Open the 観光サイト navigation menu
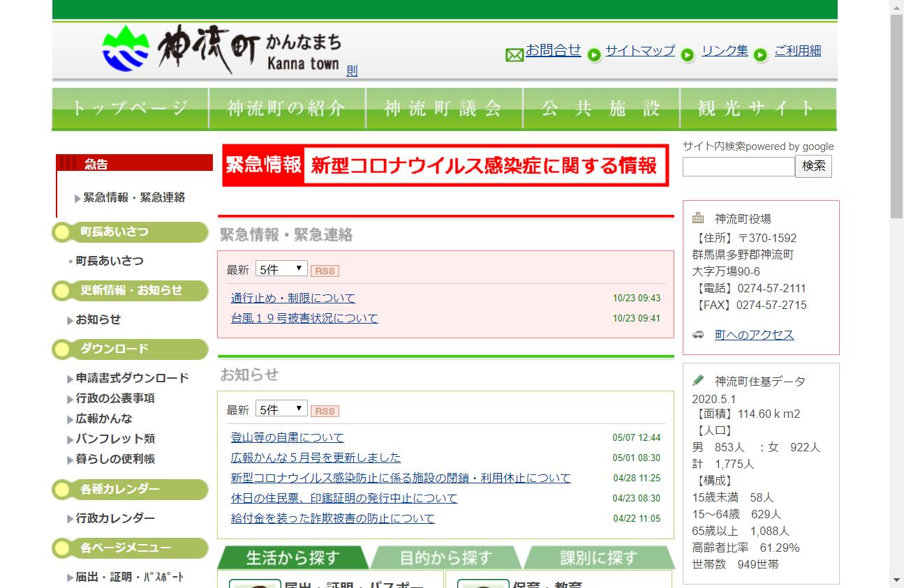 (x=757, y=108)
